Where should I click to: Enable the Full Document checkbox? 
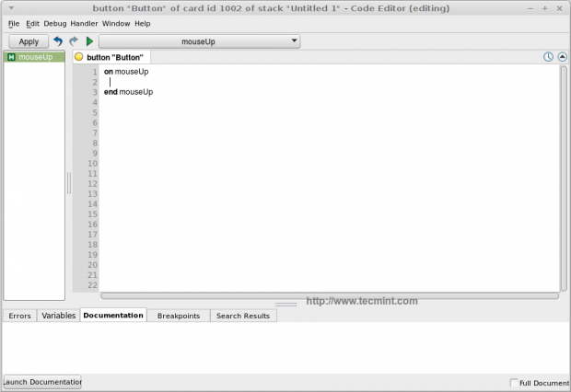pos(514,383)
